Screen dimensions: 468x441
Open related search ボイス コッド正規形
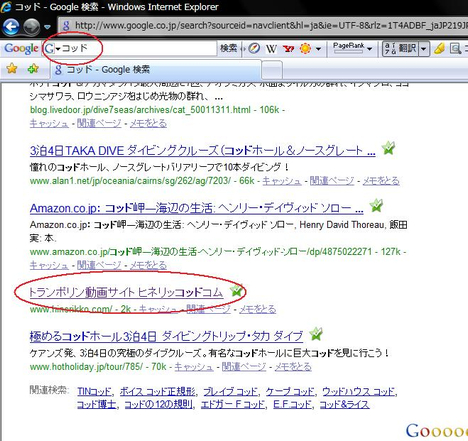(158, 391)
